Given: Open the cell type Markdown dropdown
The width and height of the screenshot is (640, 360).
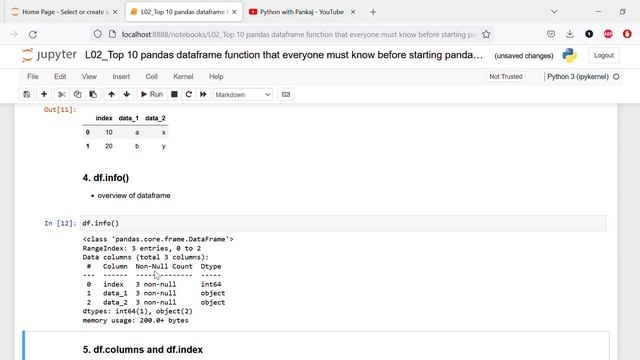Looking at the screenshot, I should [242, 95].
